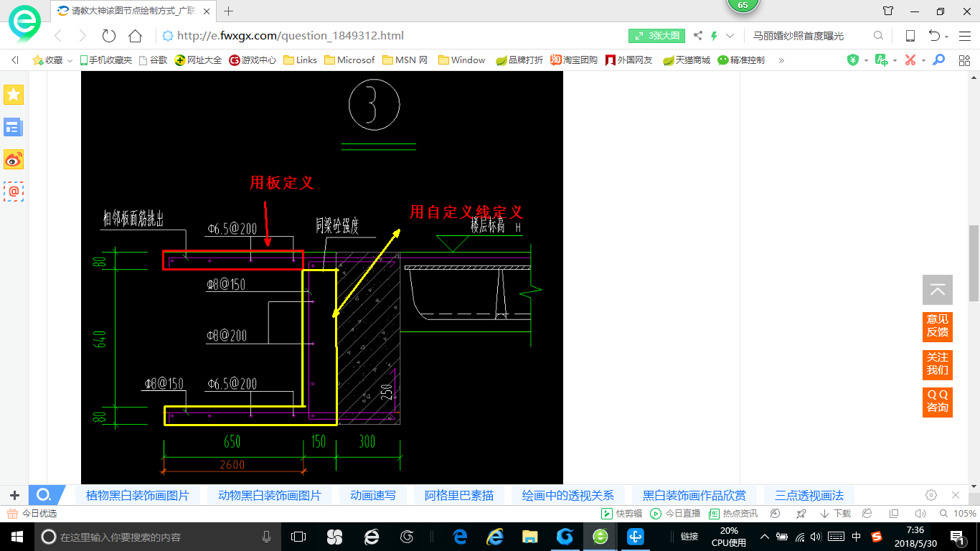Open the Weibo sidebar icon
The width and height of the screenshot is (980, 551).
(14, 160)
